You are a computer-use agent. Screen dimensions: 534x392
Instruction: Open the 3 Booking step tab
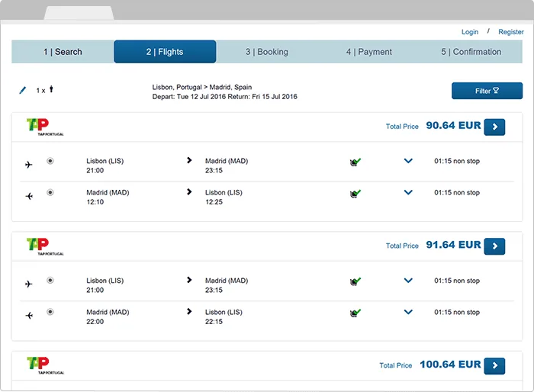267,52
